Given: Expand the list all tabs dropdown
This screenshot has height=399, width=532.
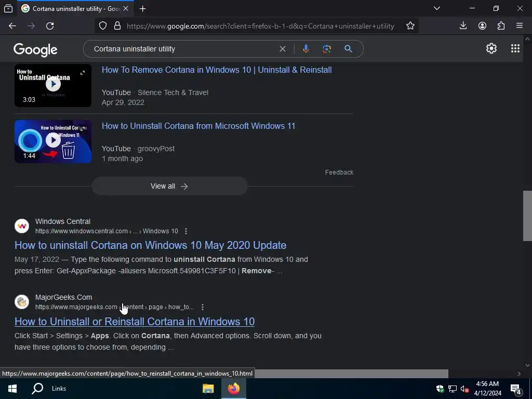Looking at the screenshot, I should pyautogui.click(x=437, y=8).
